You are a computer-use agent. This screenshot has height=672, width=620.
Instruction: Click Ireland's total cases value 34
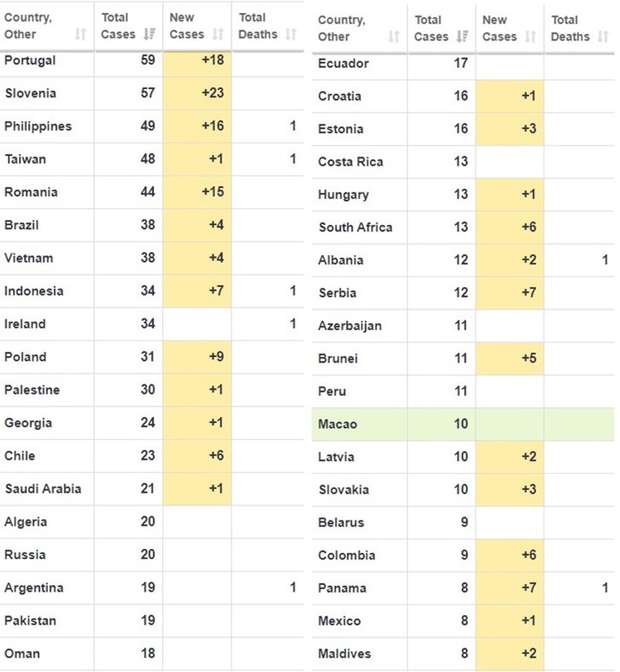pos(147,324)
